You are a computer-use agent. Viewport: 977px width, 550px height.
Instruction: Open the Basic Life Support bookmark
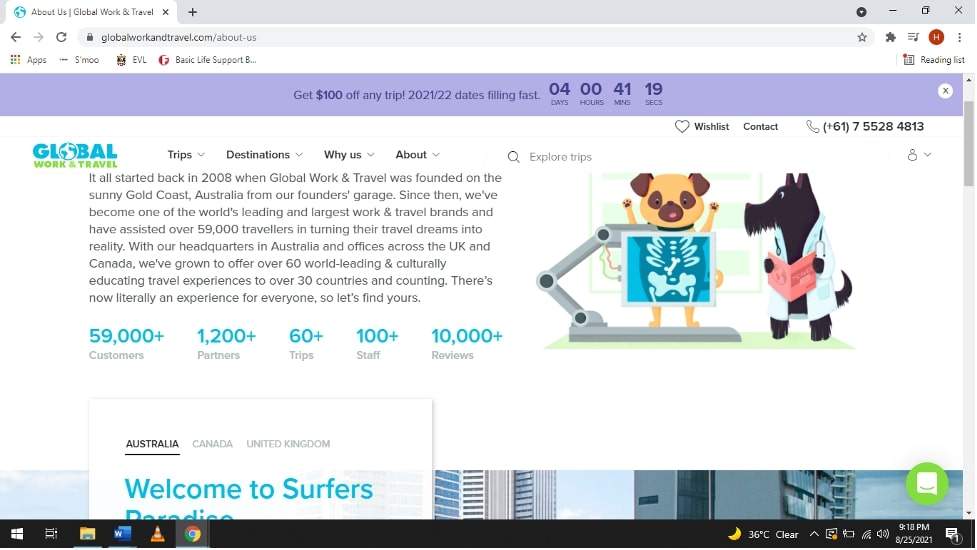point(207,60)
